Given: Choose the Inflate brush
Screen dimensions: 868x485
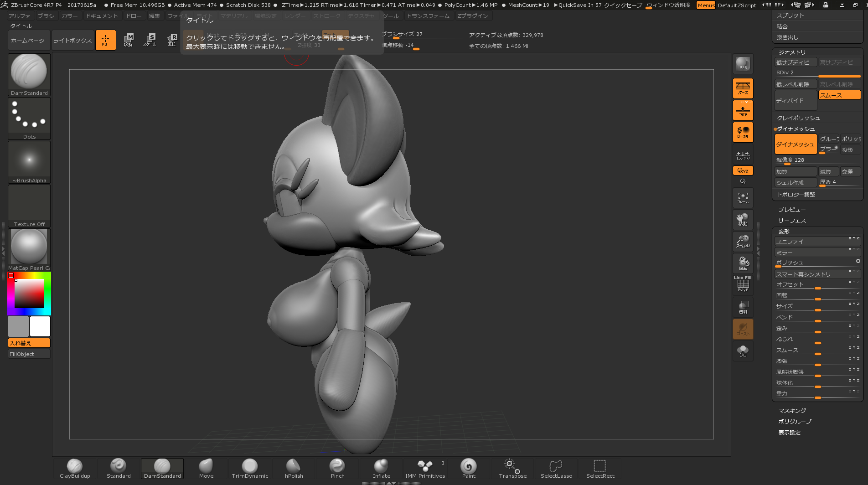Looking at the screenshot, I should click(381, 468).
